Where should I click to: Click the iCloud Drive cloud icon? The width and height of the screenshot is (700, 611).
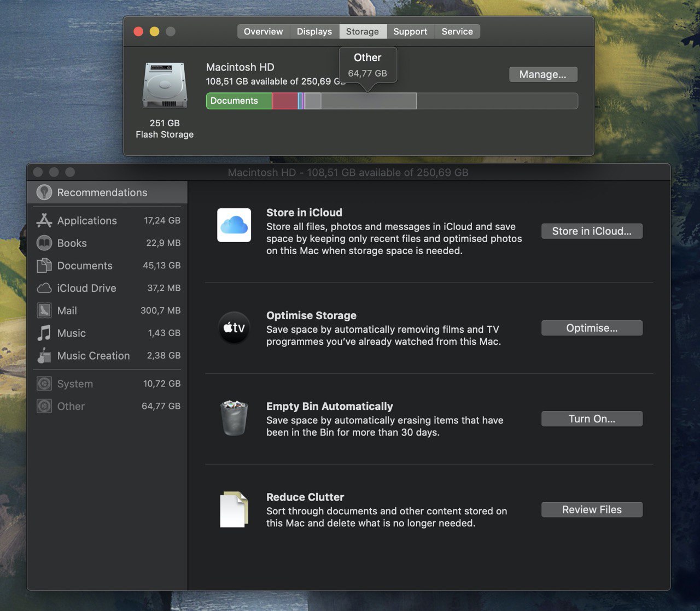coord(44,288)
